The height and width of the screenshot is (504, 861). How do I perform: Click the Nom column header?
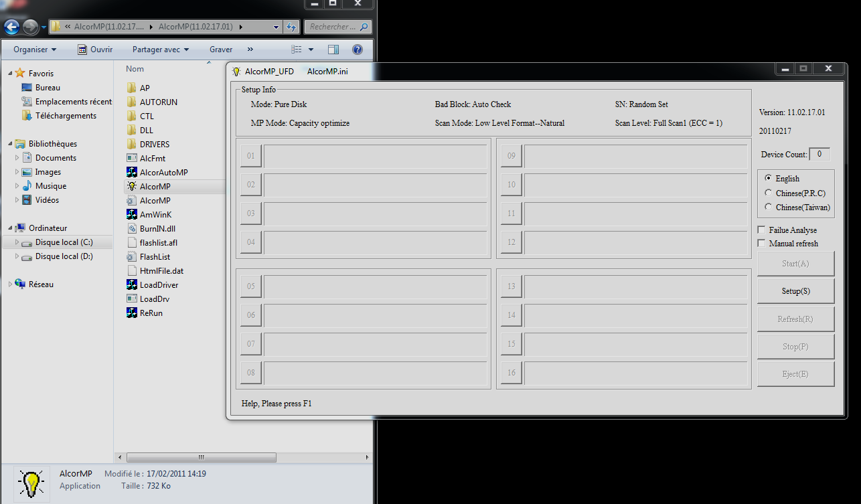click(x=135, y=69)
